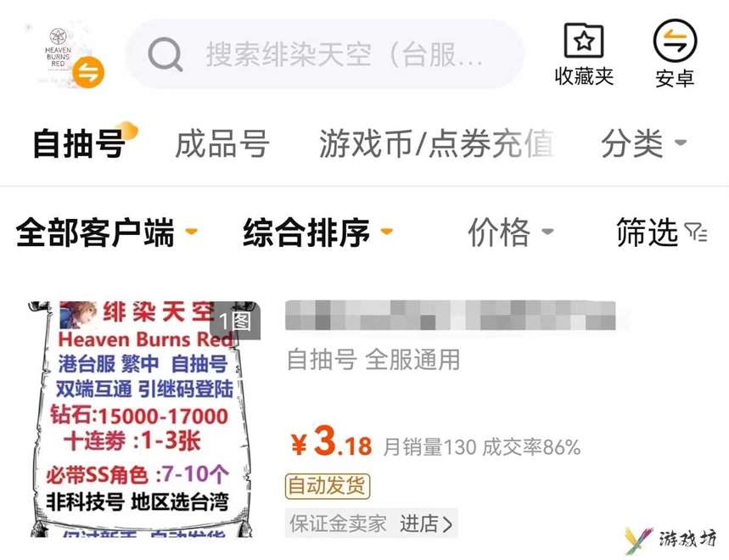Tap the 自动发货 auto-delivery tag

point(328,486)
